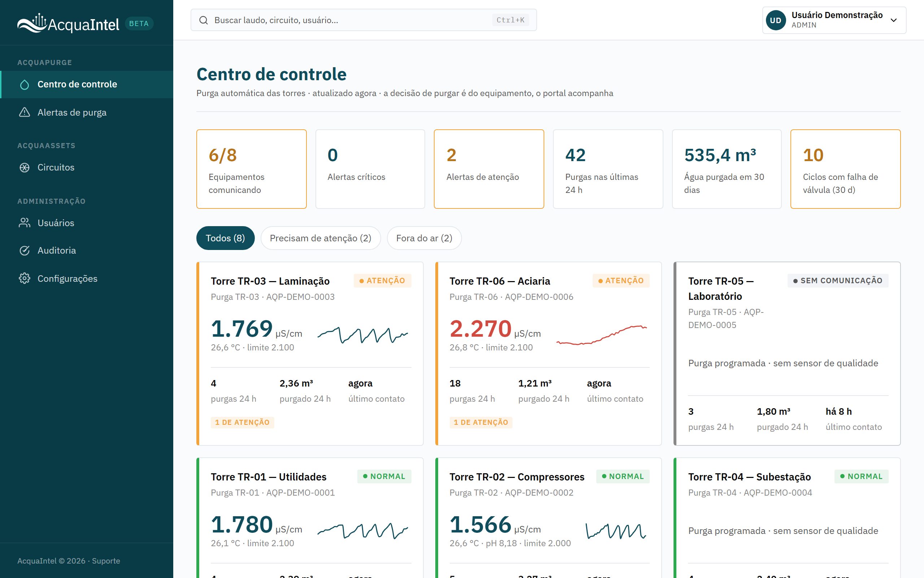The height and width of the screenshot is (578, 924).
Task: Click the Circuitos fan icon
Action: coord(25,167)
